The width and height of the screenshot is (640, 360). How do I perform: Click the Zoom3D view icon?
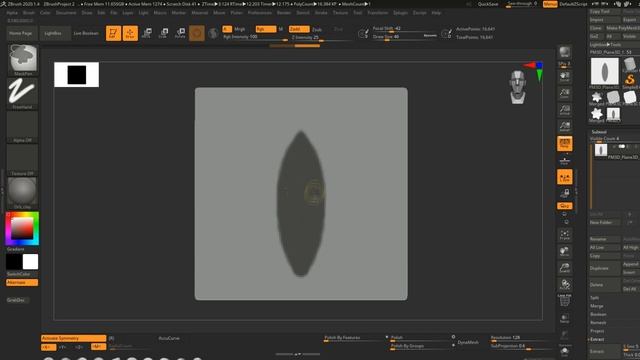[x=564, y=268]
